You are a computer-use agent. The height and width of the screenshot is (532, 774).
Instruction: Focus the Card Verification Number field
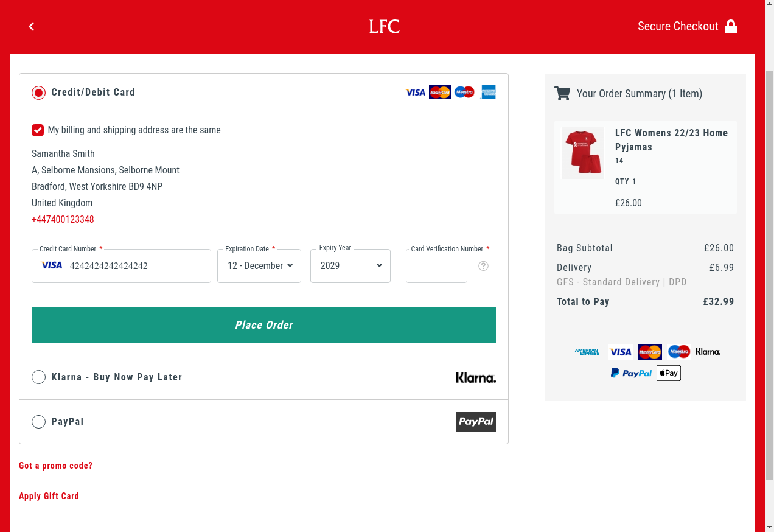pos(436,267)
